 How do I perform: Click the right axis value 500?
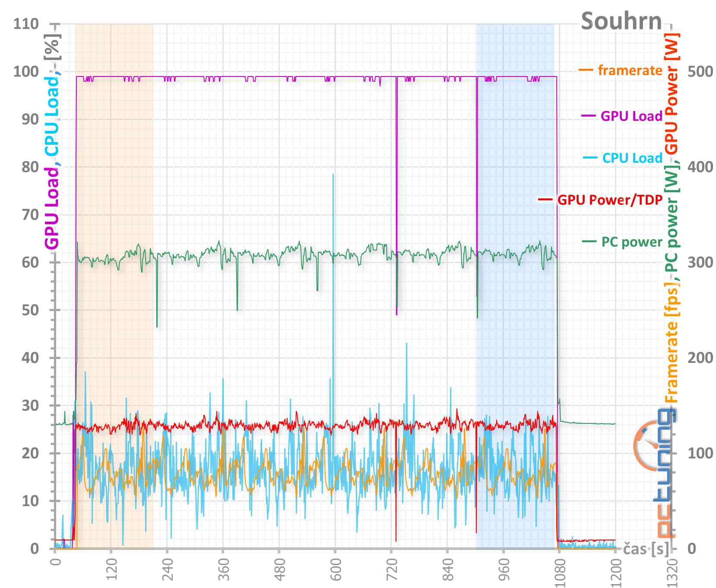[x=700, y=71]
